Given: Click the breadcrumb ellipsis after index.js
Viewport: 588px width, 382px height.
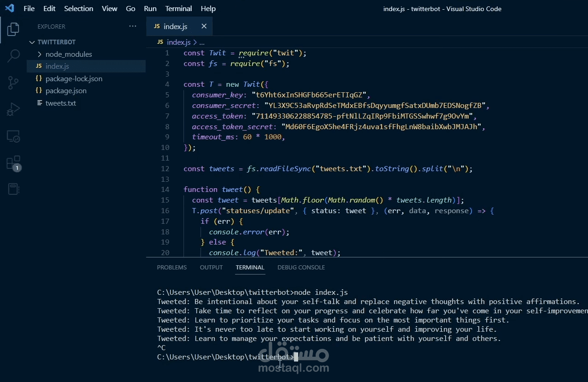Looking at the screenshot, I should coord(202,42).
